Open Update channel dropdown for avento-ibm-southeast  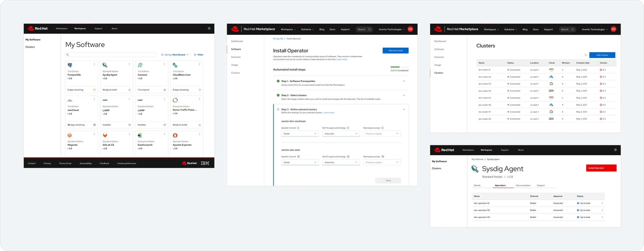tap(300, 134)
